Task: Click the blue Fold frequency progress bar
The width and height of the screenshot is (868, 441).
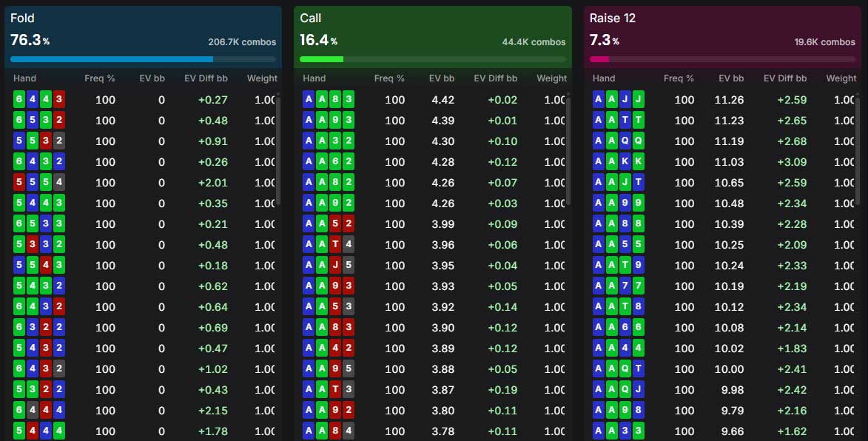Action: 111,59
